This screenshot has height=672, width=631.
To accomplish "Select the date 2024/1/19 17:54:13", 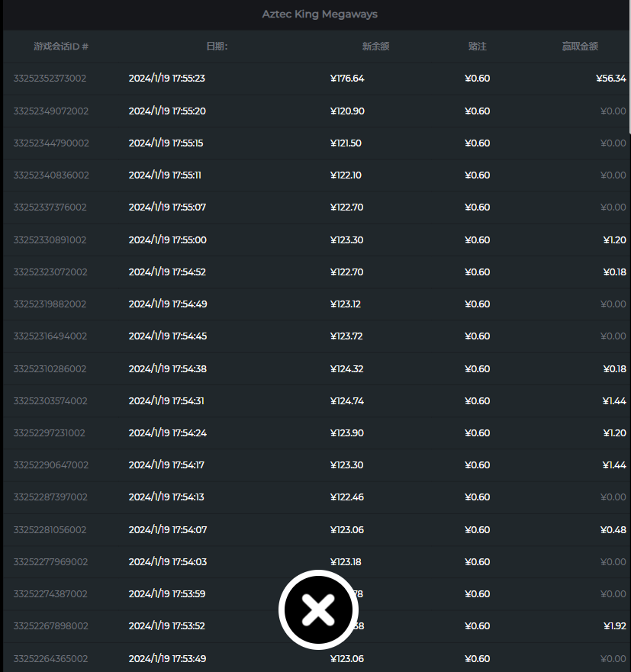I will point(166,497).
